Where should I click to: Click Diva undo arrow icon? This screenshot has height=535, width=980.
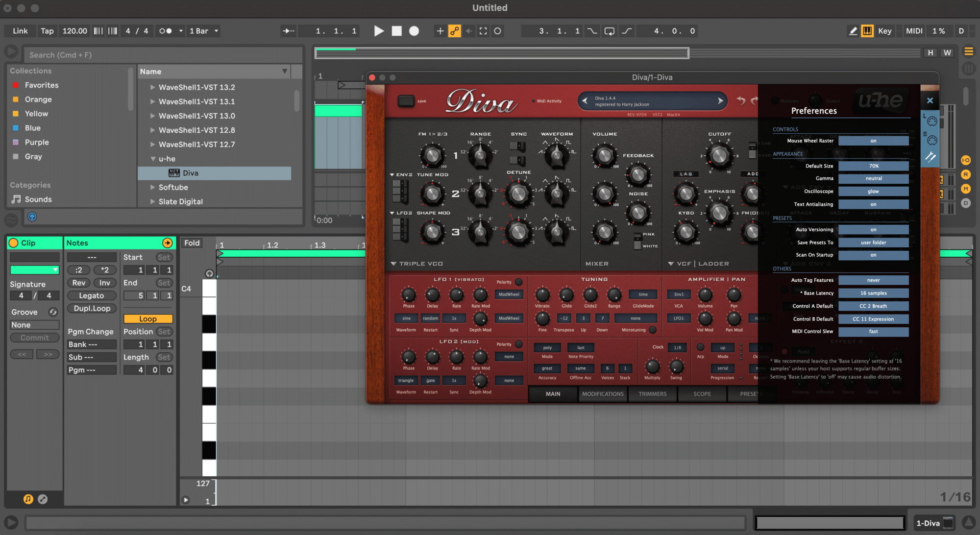(740, 100)
